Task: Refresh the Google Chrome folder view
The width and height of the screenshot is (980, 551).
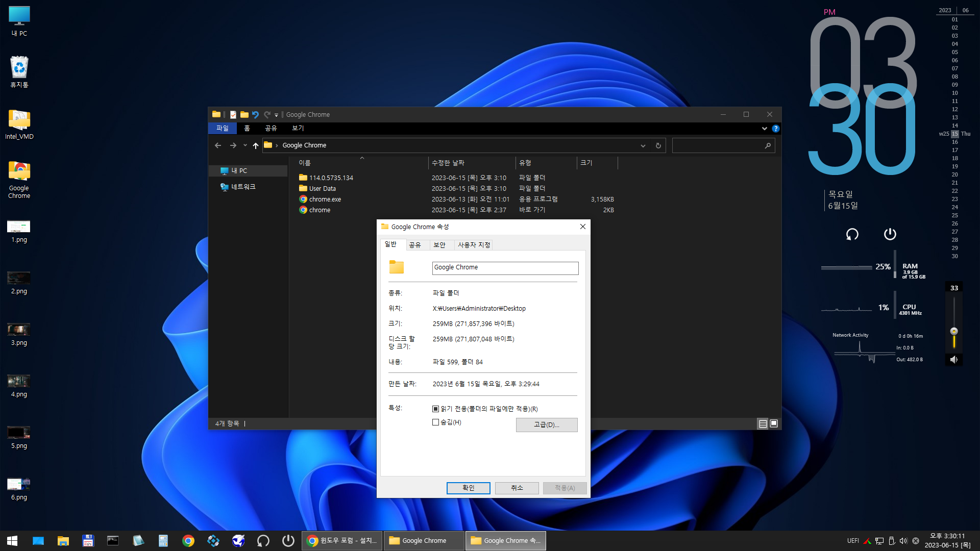Action: coord(658,146)
